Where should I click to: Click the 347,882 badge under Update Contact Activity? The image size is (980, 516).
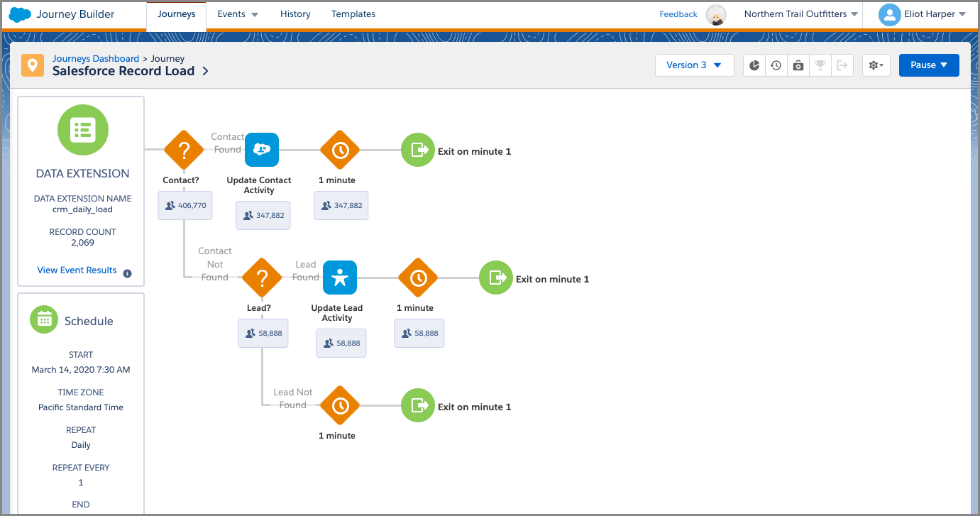[x=263, y=215]
